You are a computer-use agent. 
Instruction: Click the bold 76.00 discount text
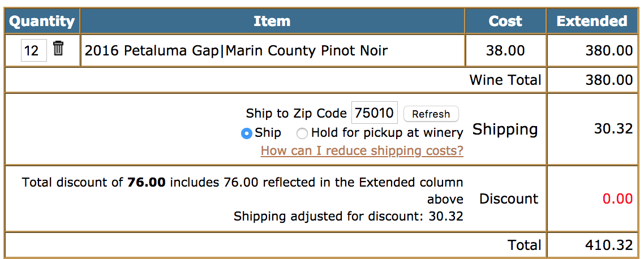147,182
